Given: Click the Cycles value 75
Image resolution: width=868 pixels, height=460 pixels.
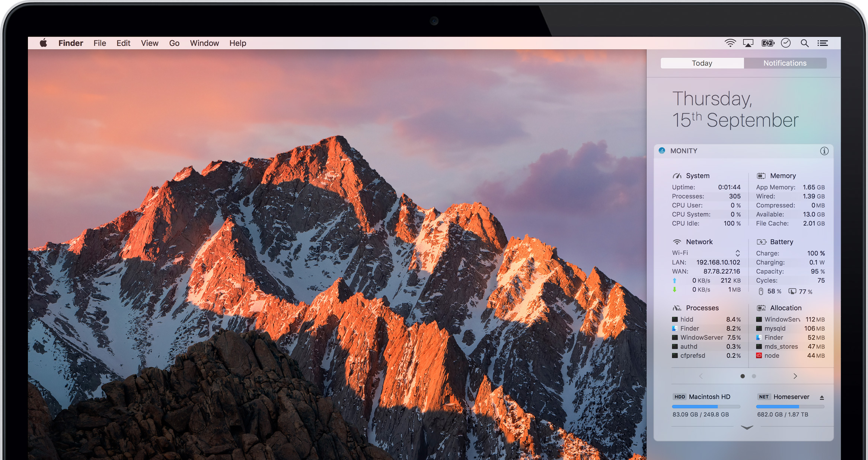Looking at the screenshot, I should coord(821,280).
